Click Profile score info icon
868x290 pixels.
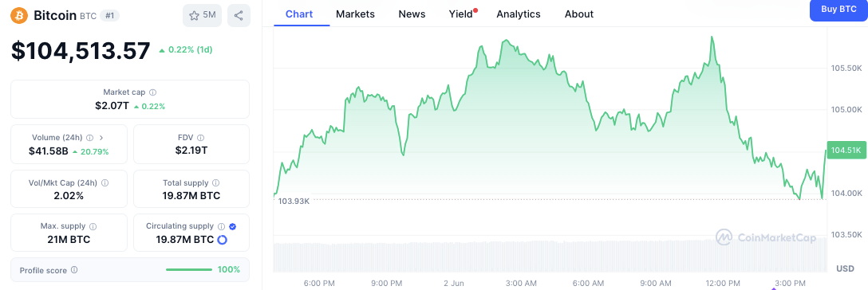coord(74,270)
